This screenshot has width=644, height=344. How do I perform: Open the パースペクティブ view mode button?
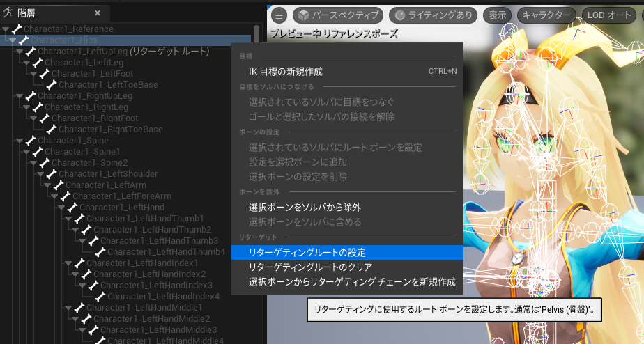(338, 15)
